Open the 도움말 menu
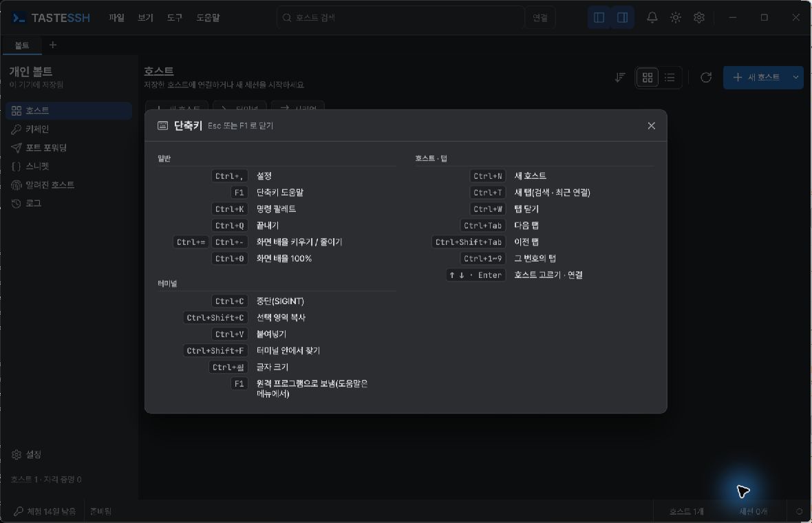812x523 pixels. tap(209, 18)
